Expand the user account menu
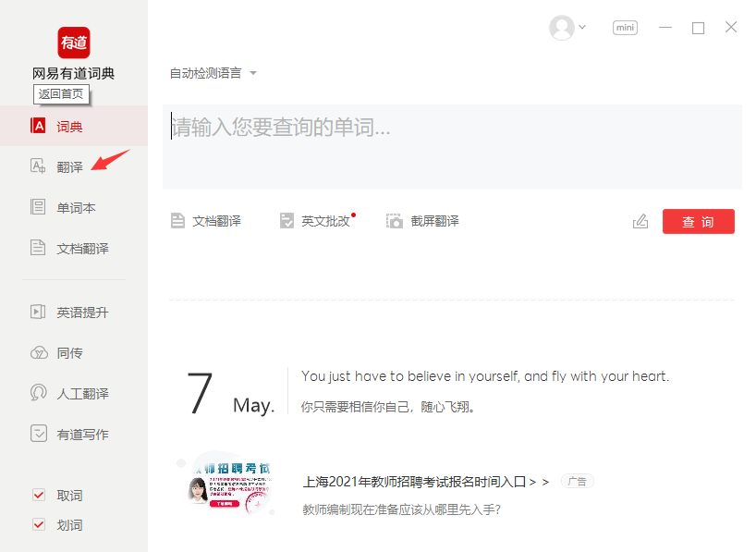The image size is (756, 552). [x=568, y=28]
